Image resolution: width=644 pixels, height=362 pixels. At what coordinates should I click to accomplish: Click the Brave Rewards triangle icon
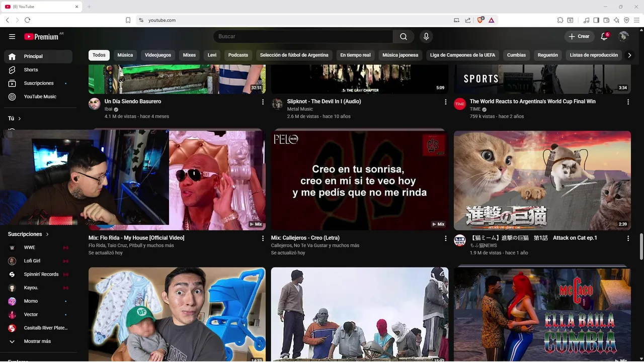[492, 20]
